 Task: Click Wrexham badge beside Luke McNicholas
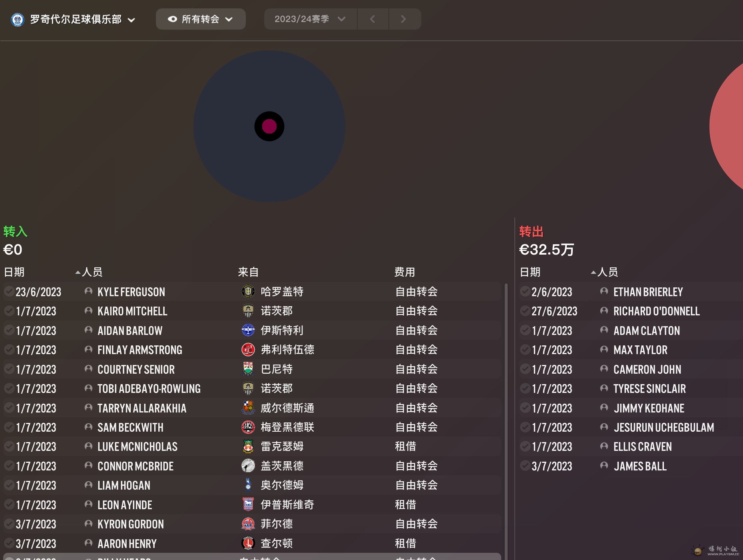[x=248, y=446]
